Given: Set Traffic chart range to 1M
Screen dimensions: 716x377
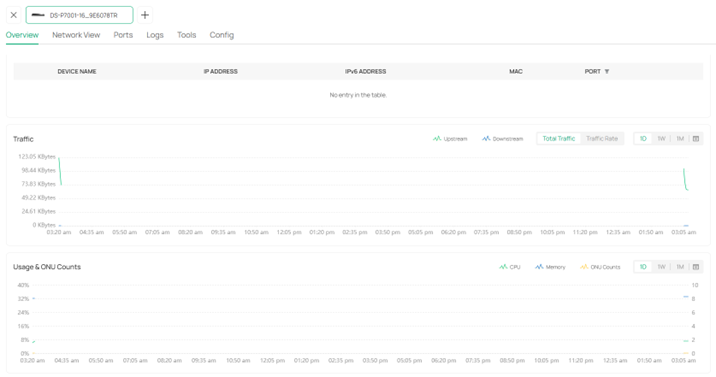Looking at the screenshot, I should click(x=680, y=139).
